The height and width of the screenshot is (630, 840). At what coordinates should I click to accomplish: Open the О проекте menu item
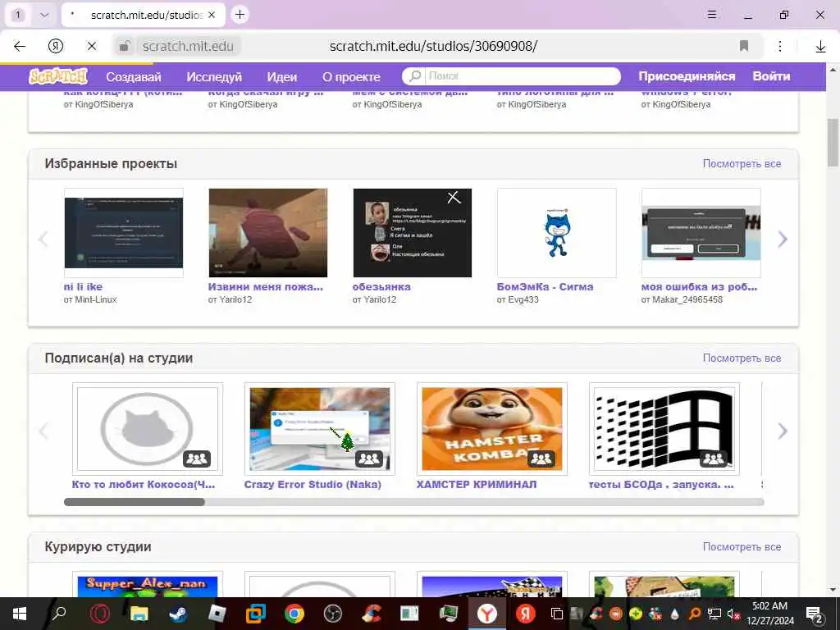[351, 76]
